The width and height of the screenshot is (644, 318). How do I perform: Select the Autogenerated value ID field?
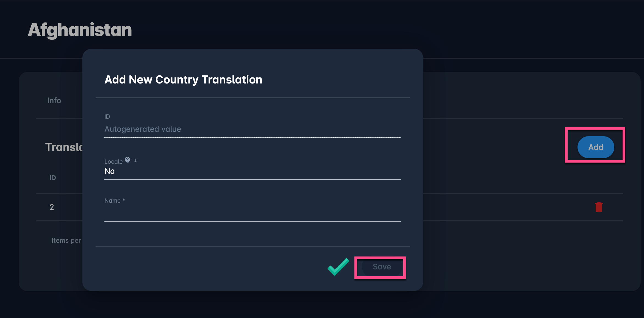pos(252,129)
